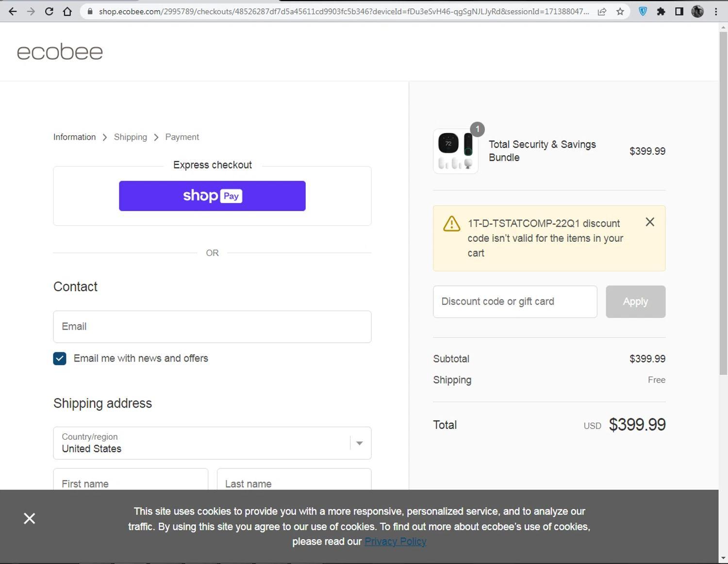Open the browser three-dot menu
This screenshot has width=728, height=564.
click(716, 11)
